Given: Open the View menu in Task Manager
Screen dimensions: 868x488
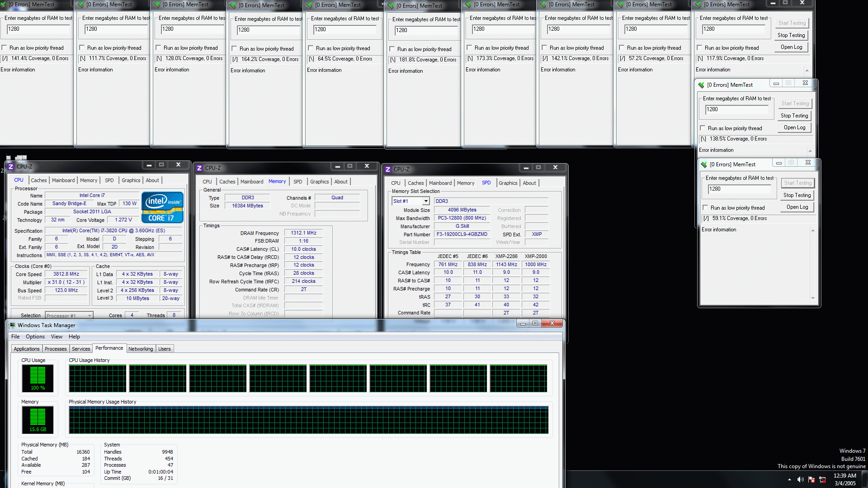Looking at the screenshot, I should pyautogui.click(x=57, y=337).
